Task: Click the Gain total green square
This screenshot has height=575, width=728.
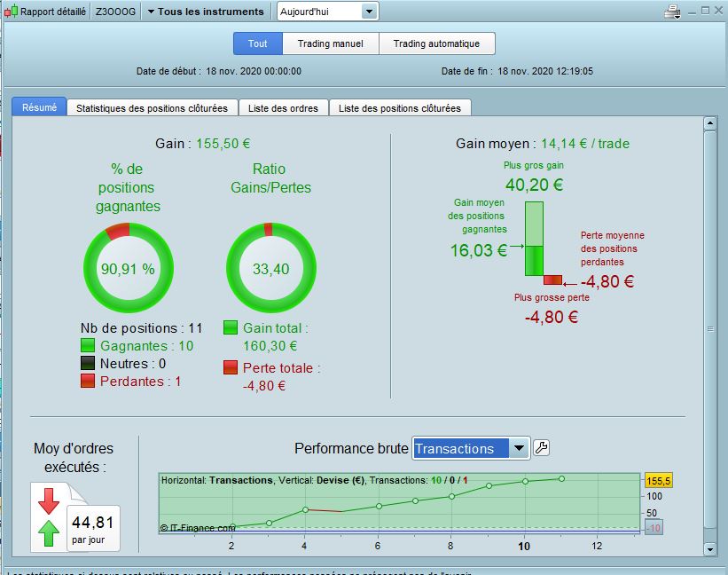Action: coord(231,327)
